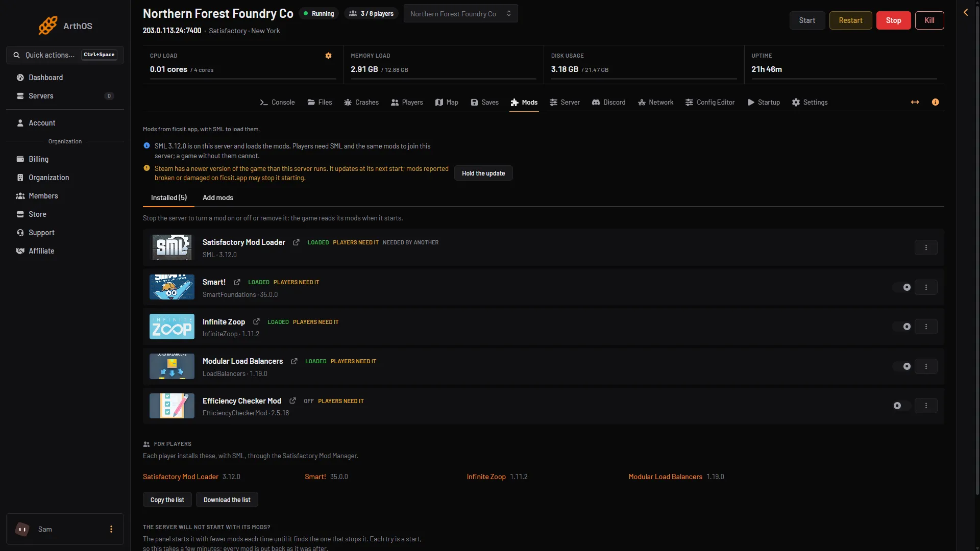Switch to the Add mods tab

(218, 198)
